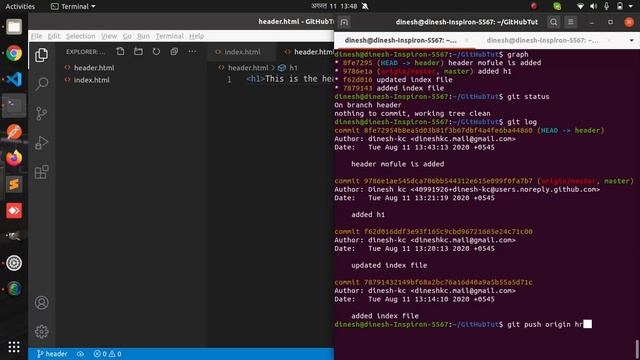640x360 pixels.
Task: Open the Accounts menu in VS Code
Action: click(x=41, y=302)
